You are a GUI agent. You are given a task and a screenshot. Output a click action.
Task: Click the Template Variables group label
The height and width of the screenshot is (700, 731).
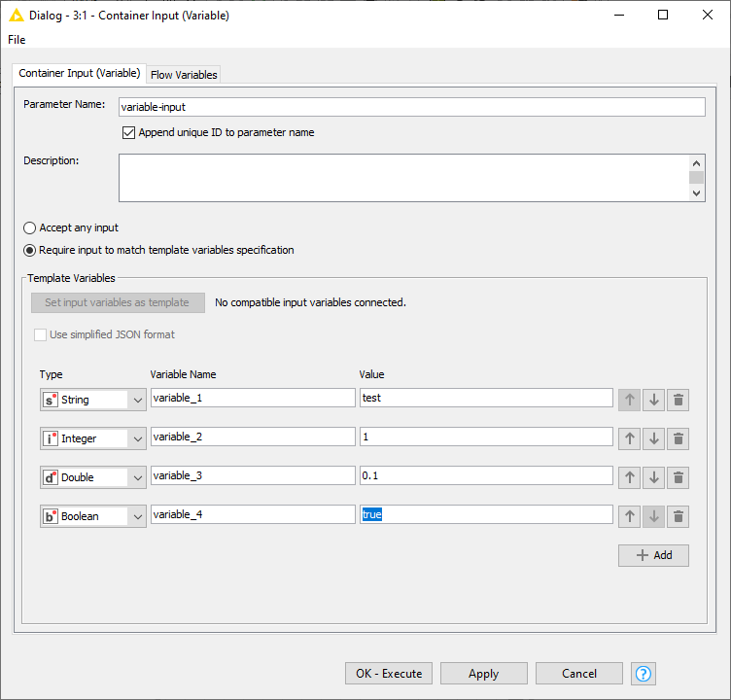click(71, 278)
